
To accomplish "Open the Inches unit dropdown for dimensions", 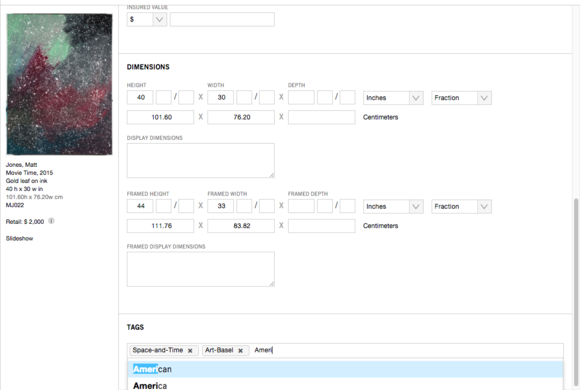I will (x=393, y=98).
